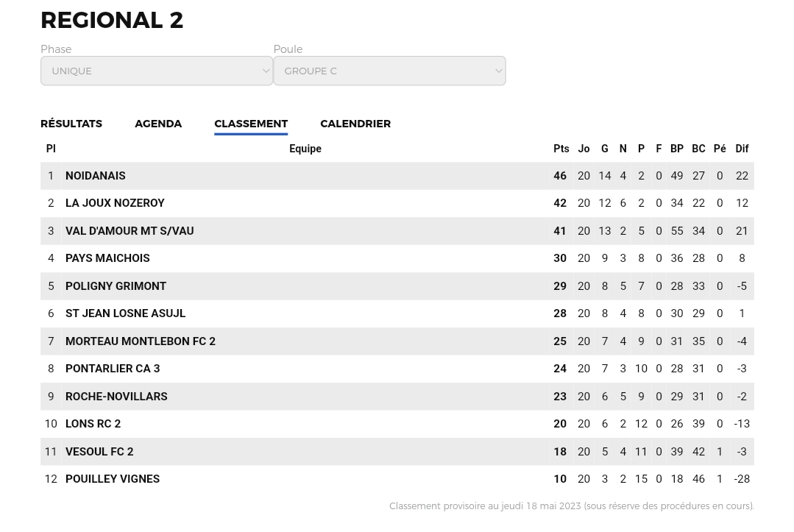The image size is (794, 532).
Task: Click the Pts column header
Action: (x=561, y=149)
